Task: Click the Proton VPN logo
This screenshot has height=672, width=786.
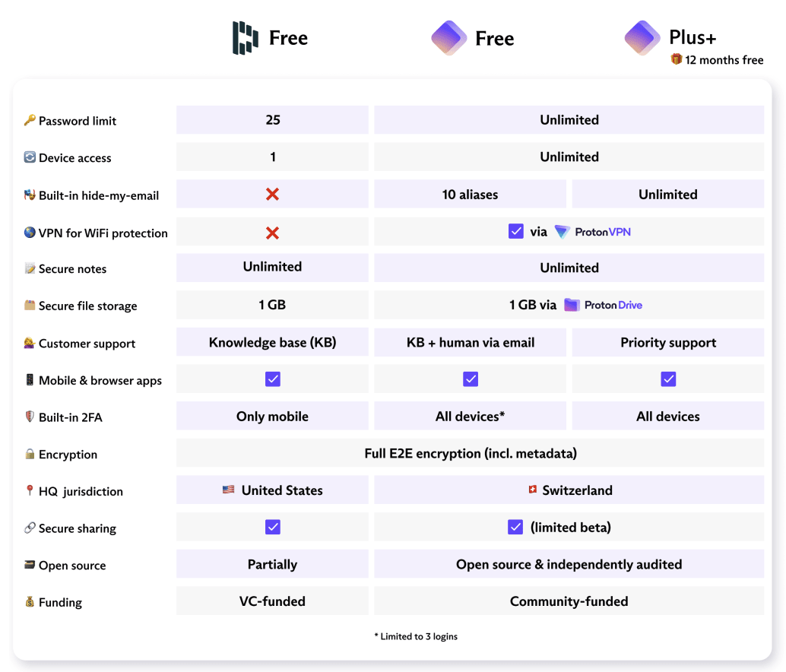Action: pos(593,232)
